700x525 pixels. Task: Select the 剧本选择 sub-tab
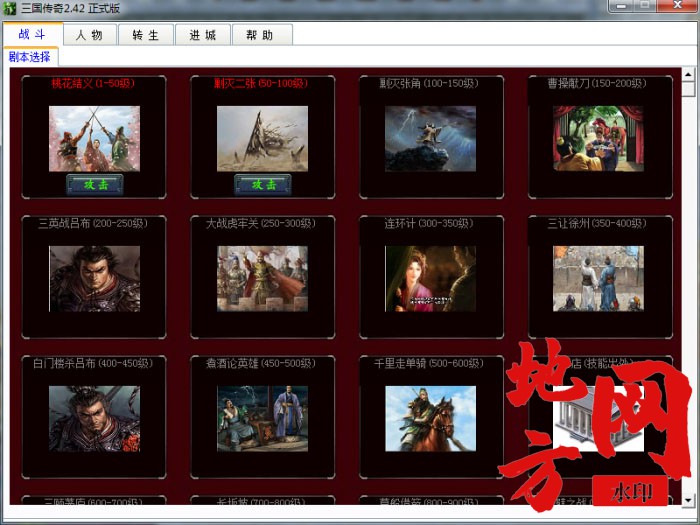[30, 57]
